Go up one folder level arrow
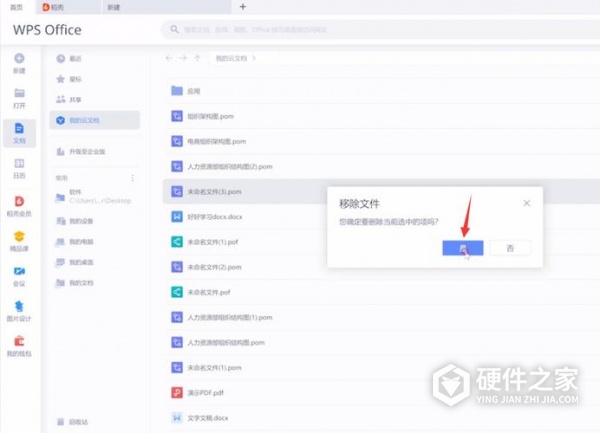 pyautogui.click(x=197, y=58)
